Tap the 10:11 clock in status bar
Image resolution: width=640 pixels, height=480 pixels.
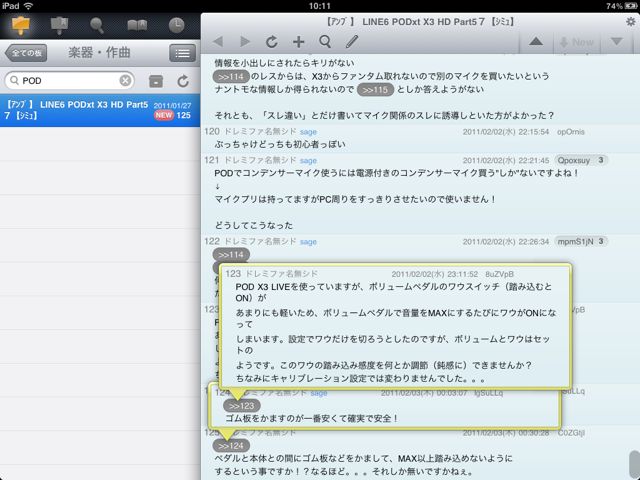(x=320, y=6)
